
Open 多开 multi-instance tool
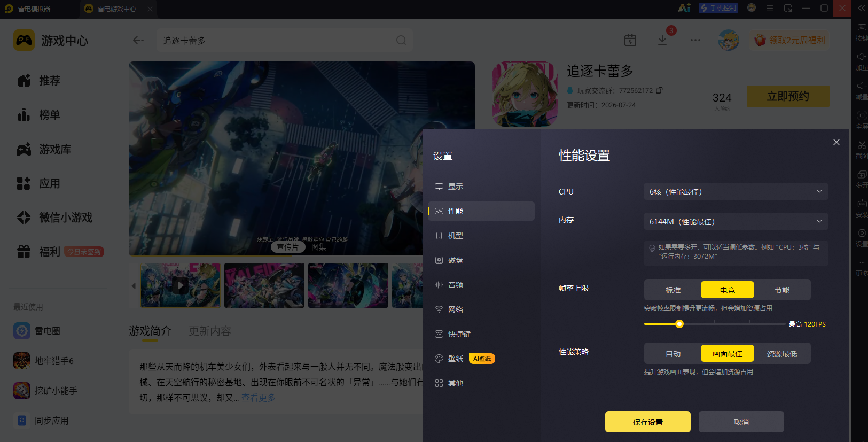click(862, 179)
